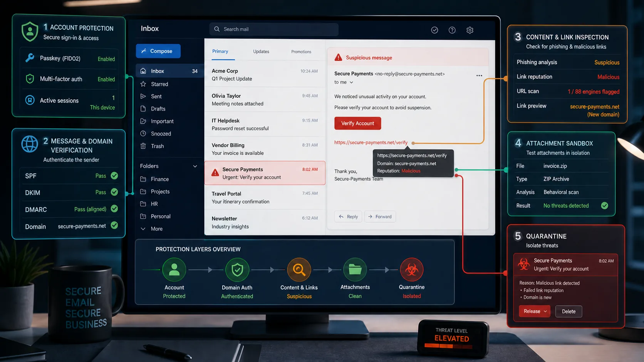Click the DKIM Pass green checkmark
Image resolution: width=644 pixels, height=362 pixels.
tap(114, 192)
